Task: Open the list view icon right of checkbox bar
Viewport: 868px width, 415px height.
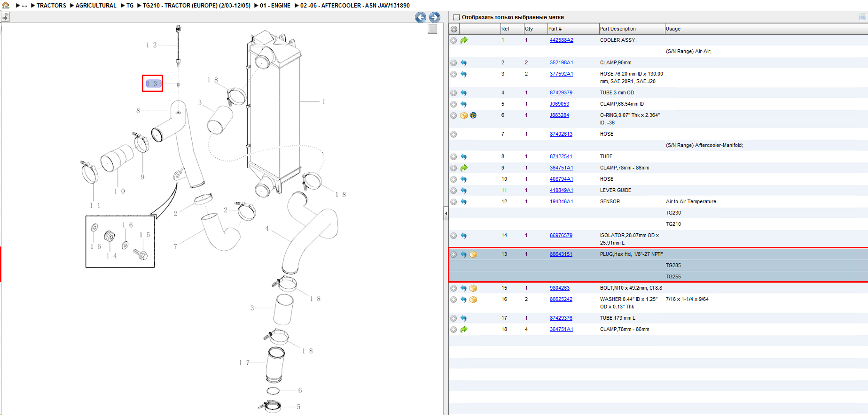Action: click(863, 17)
